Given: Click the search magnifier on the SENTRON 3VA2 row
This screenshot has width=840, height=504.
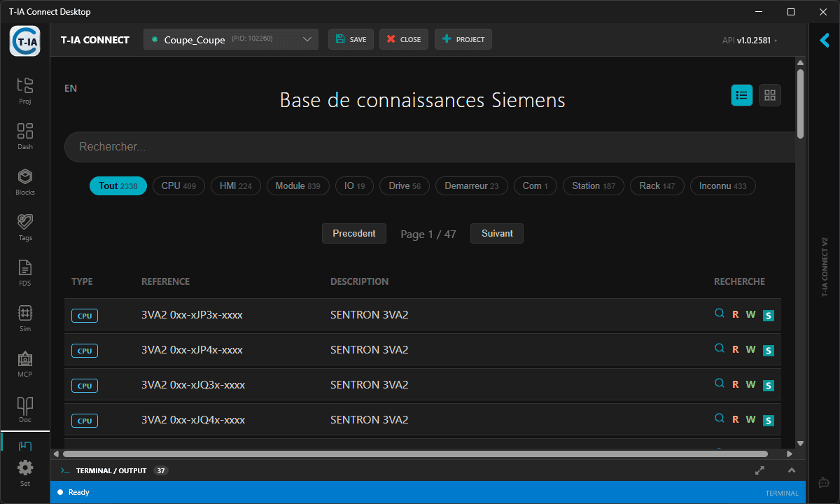Looking at the screenshot, I should tap(719, 314).
